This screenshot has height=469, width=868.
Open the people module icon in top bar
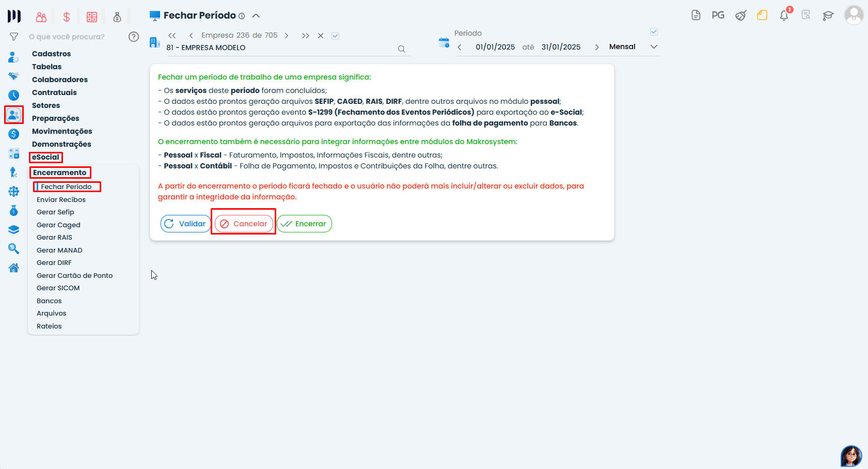tap(41, 17)
